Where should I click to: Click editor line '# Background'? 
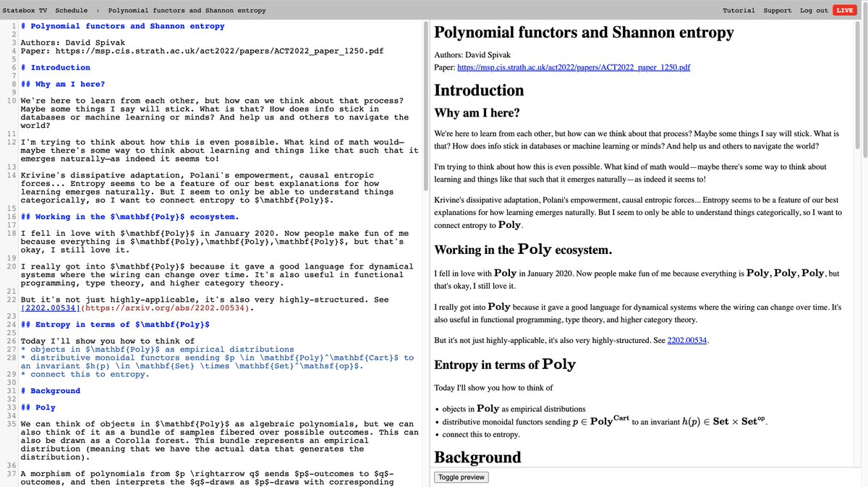point(51,391)
